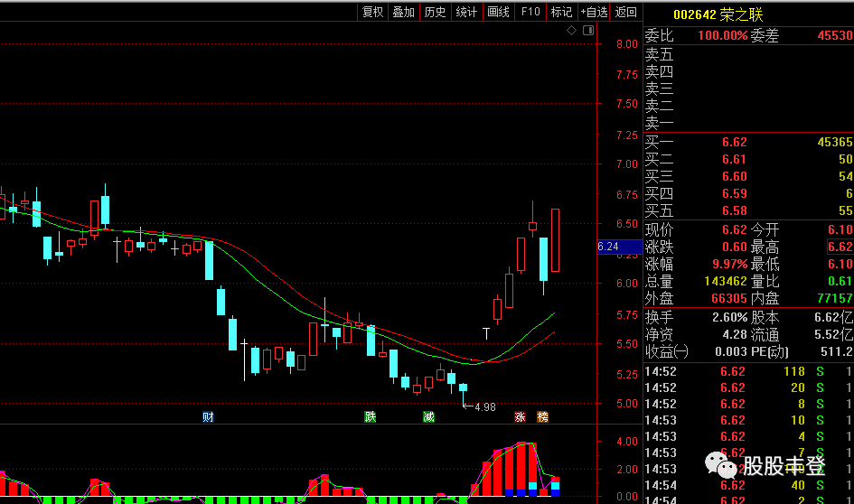Click the orange 榜 event marker
Viewport: 854px width, 504px height.
(x=542, y=417)
